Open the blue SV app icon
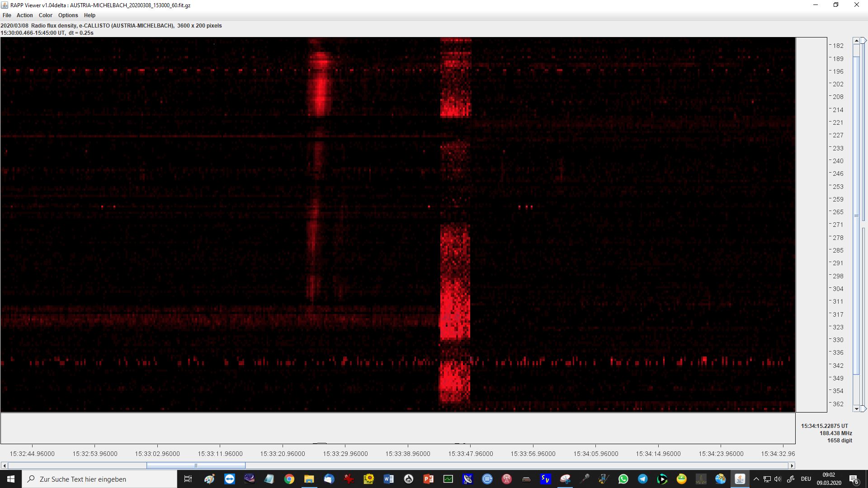 coord(546,479)
